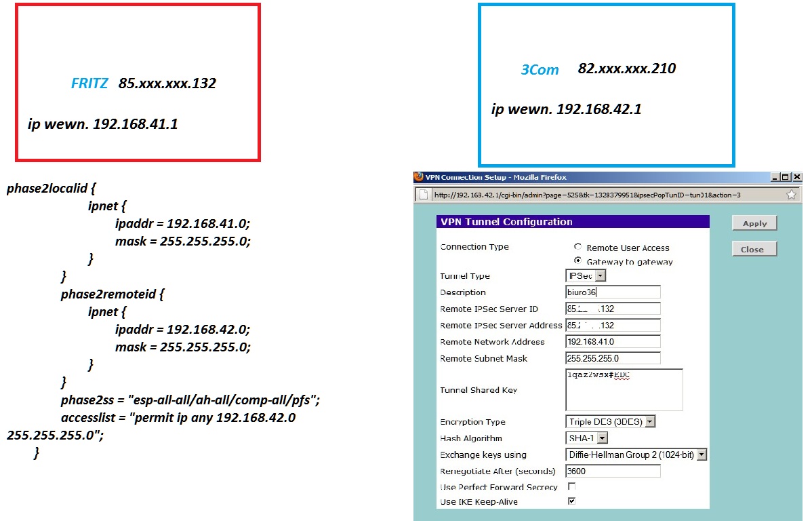This screenshot has height=521, width=812.
Task: Click ip wewn. 192.168.42.1 text
Action: tap(566, 109)
